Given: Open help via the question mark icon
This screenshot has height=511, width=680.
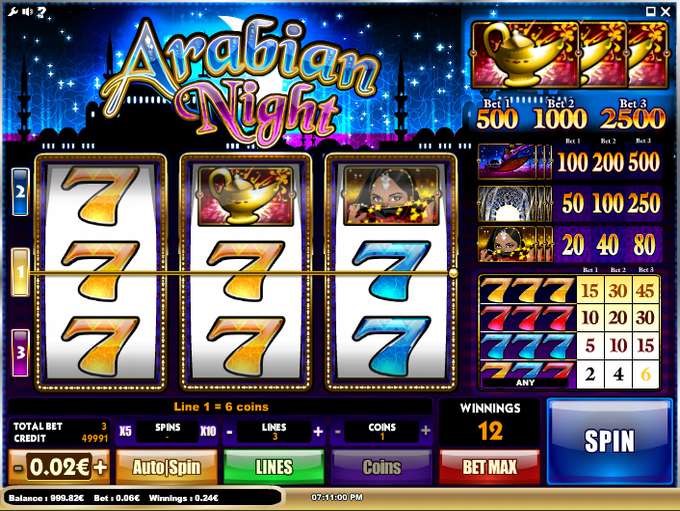Looking at the screenshot, I should pyautogui.click(x=41, y=12).
